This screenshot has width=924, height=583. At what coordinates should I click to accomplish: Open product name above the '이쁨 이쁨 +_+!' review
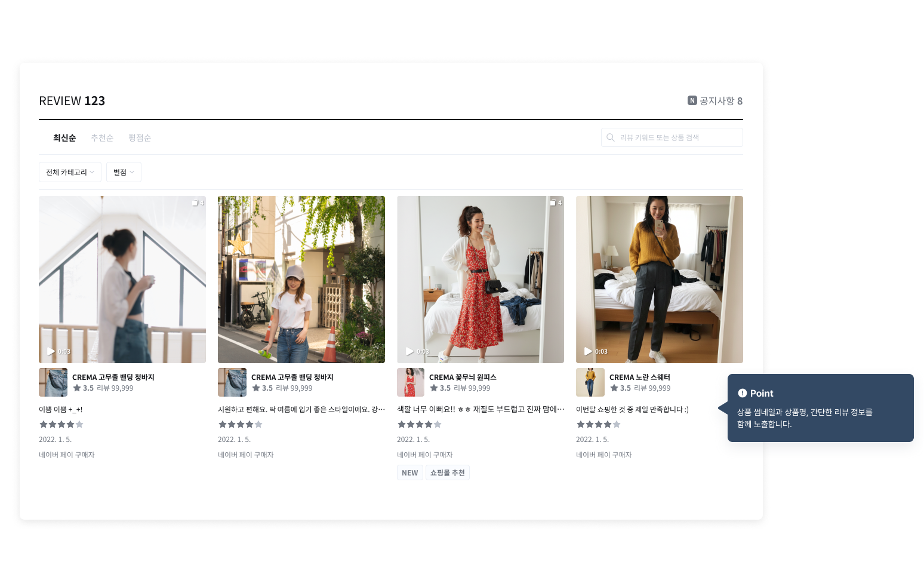tap(113, 378)
